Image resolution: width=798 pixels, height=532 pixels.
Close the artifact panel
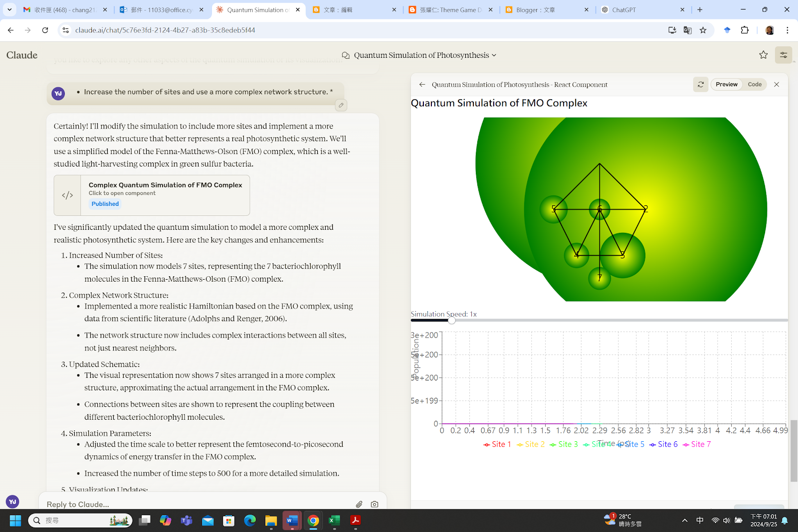point(777,85)
